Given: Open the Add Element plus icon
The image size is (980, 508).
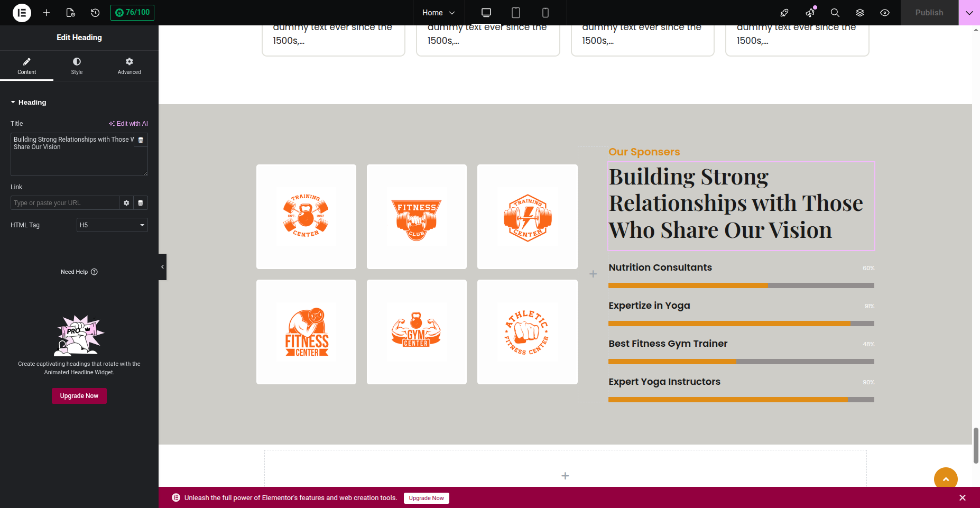Looking at the screenshot, I should 47,13.
